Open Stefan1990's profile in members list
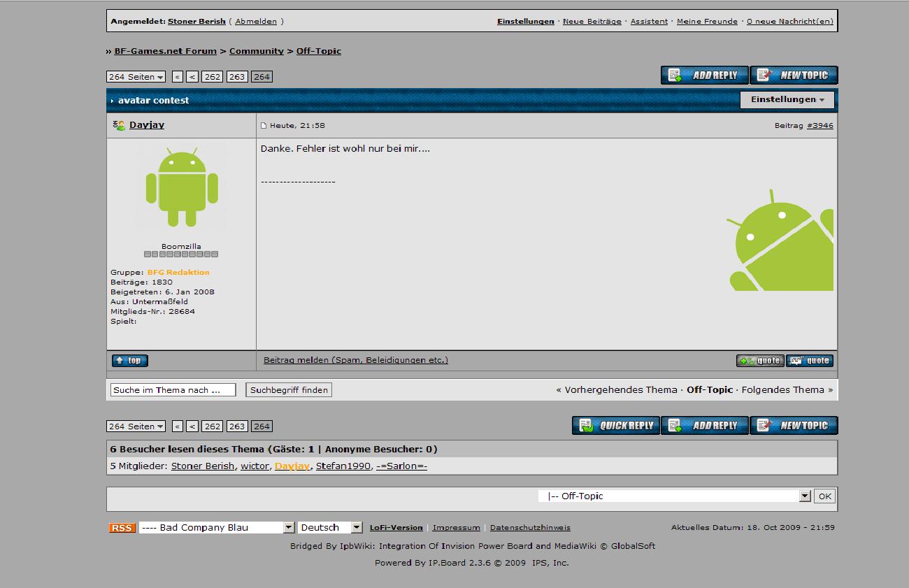The height and width of the screenshot is (588, 909). pos(343,466)
